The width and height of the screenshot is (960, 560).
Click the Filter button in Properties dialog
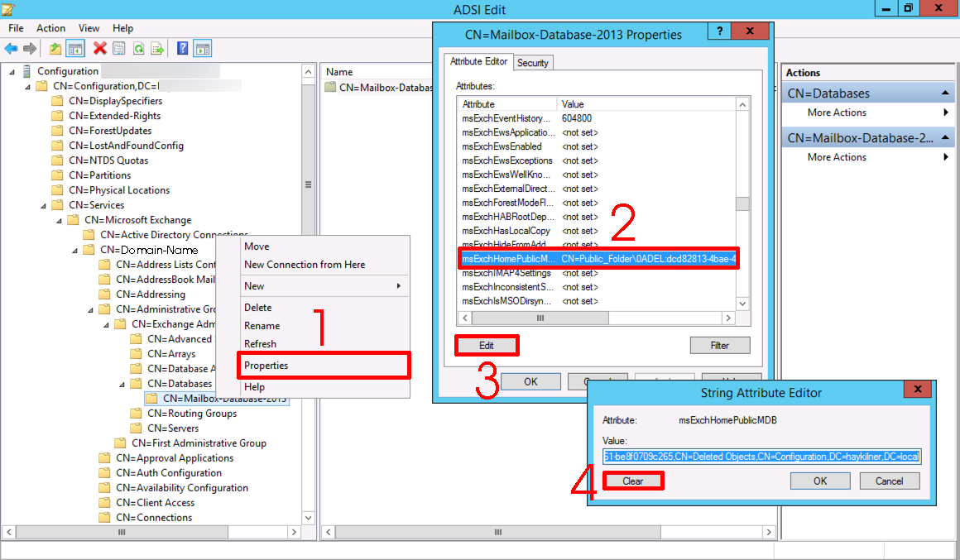pos(719,345)
